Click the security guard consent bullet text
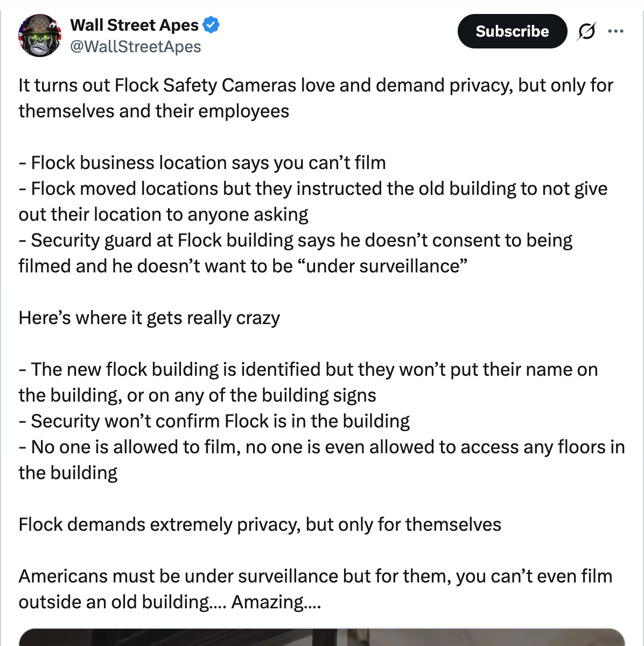644x646 pixels. [296, 253]
